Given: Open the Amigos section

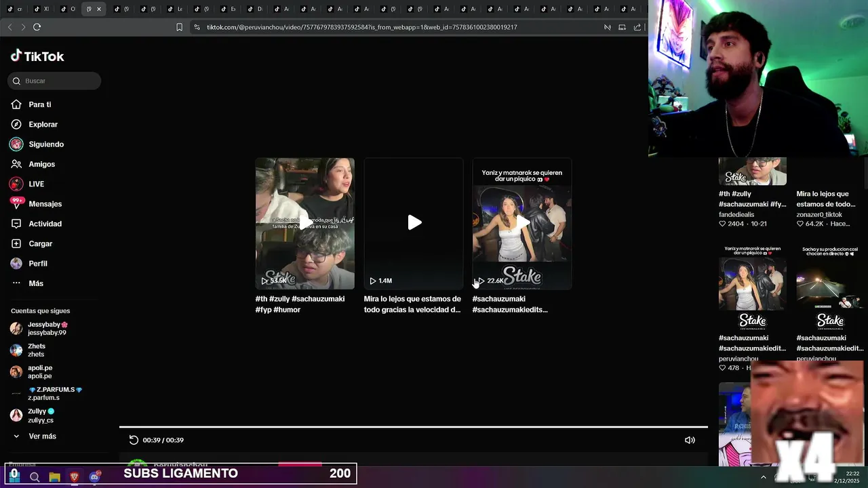Looking at the screenshot, I should click(x=41, y=164).
